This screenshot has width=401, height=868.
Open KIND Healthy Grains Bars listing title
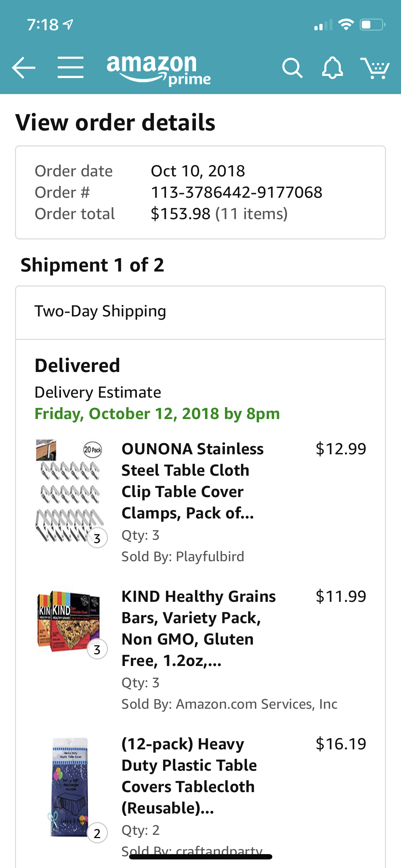click(198, 629)
